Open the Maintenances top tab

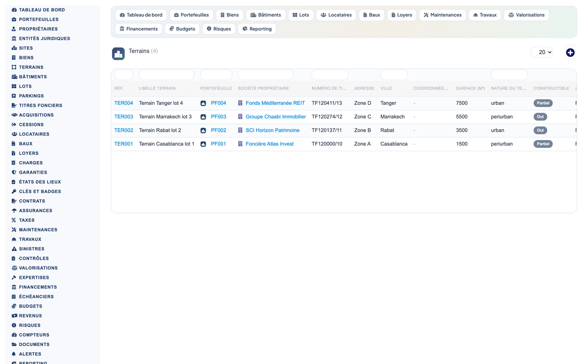click(442, 15)
